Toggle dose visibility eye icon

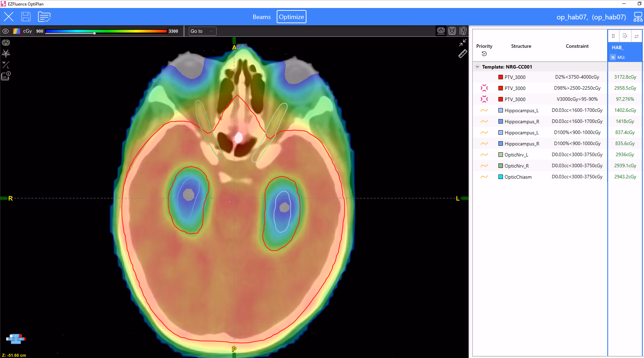tap(6, 31)
